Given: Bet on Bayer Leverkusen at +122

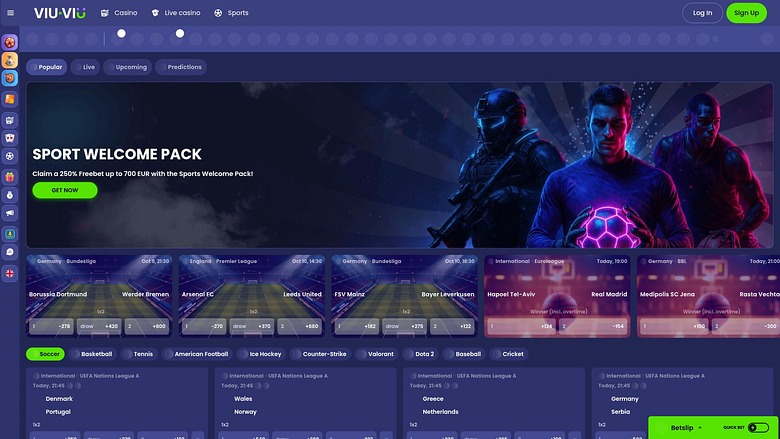Looking at the screenshot, I should point(453,326).
